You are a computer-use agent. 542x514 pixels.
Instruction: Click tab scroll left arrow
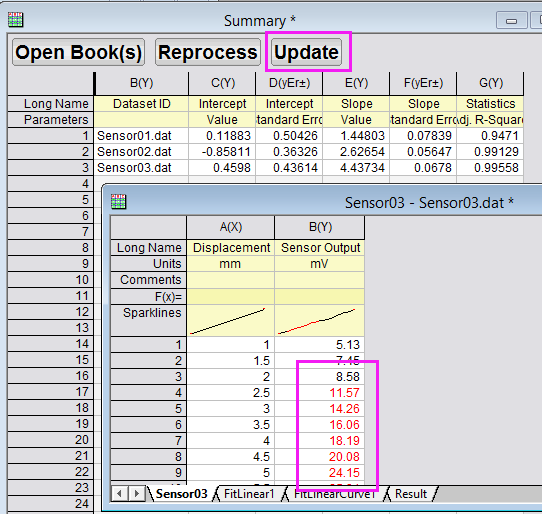pos(119,493)
